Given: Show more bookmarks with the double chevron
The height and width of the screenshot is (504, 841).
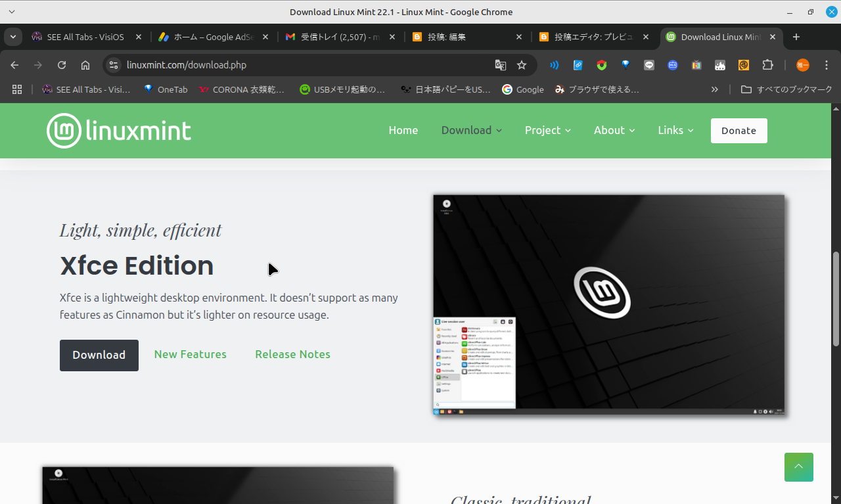Looking at the screenshot, I should [715, 89].
